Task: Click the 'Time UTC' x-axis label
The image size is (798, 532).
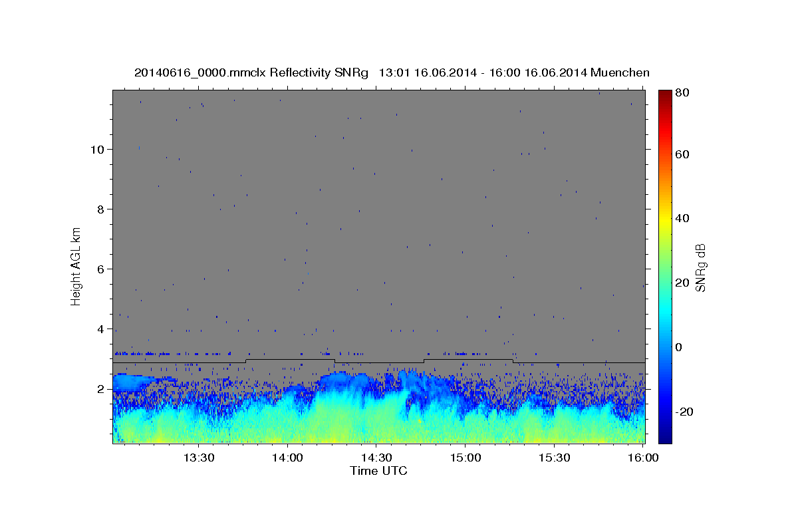Action: pyautogui.click(x=378, y=471)
